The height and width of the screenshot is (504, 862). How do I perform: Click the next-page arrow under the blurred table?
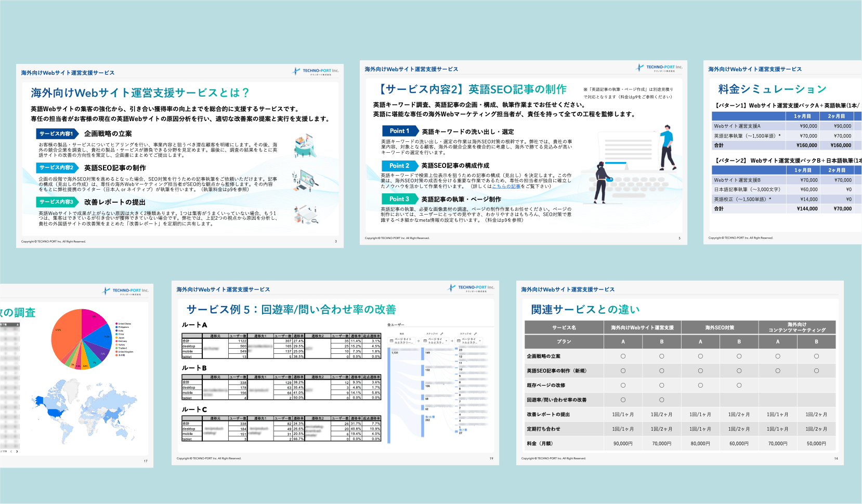(x=17, y=452)
